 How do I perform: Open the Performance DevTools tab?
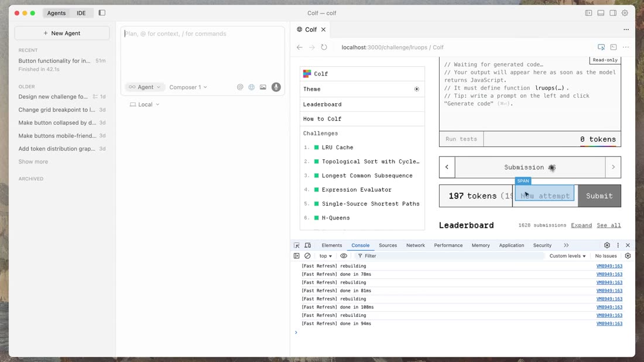pyautogui.click(x=448, y=245)
